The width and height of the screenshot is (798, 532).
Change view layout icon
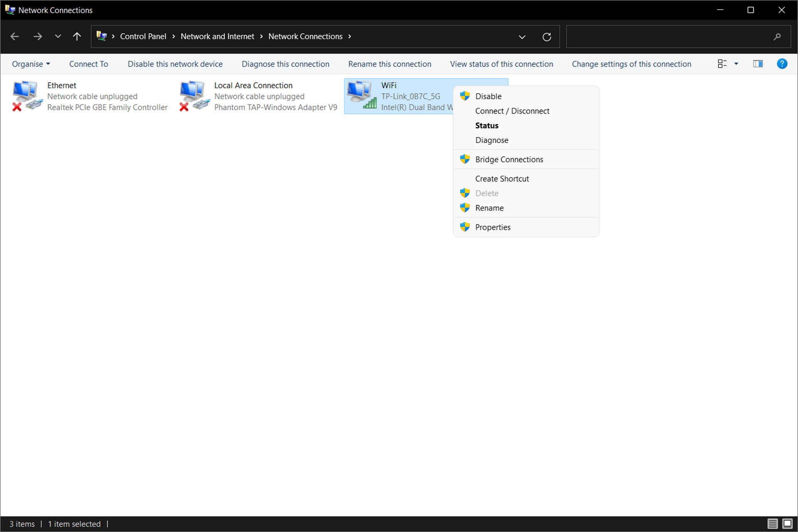722,64
